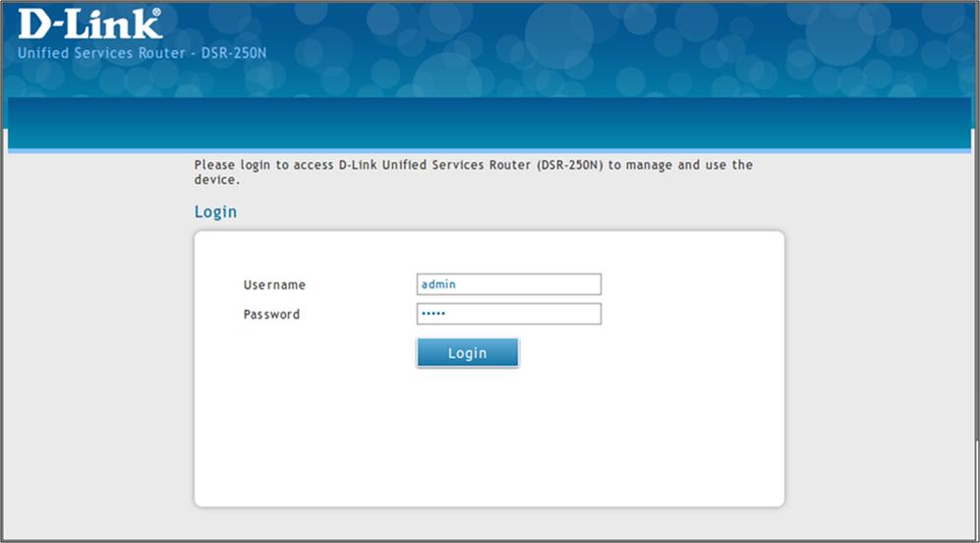Click the masked dots in Password box
980x543 pixels.
[432, 314]
